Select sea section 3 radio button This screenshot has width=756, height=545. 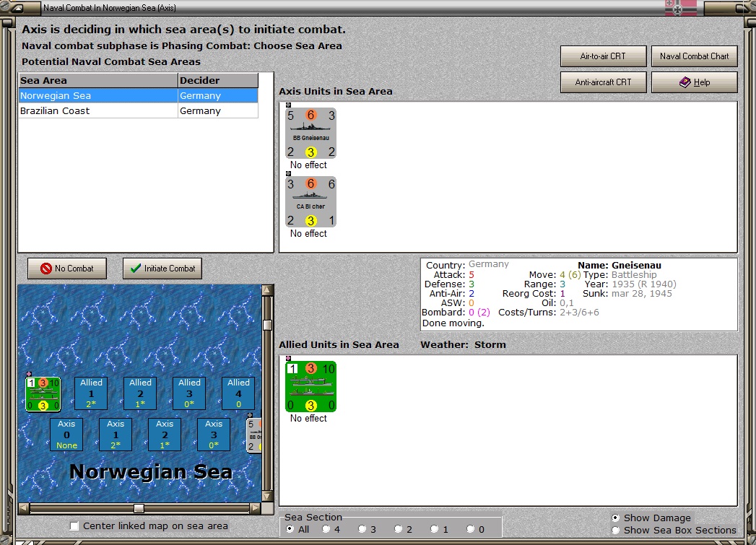pyautogui.click(x=362, y=529)
